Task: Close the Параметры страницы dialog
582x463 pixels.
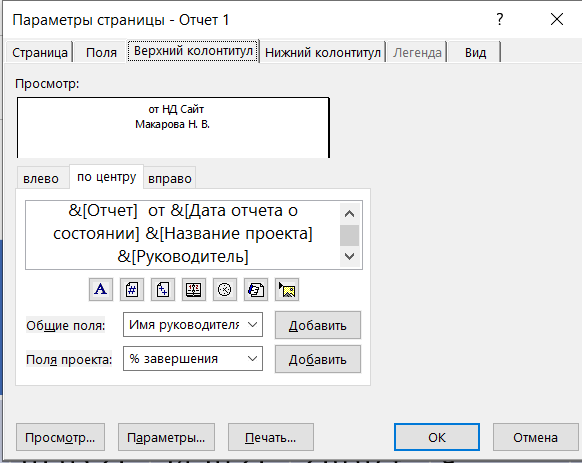Action: point(557,19)
